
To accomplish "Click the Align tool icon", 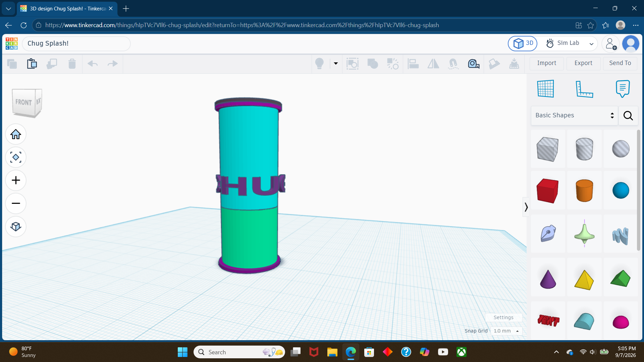I will pyautogui.click(x=413, y=64).
